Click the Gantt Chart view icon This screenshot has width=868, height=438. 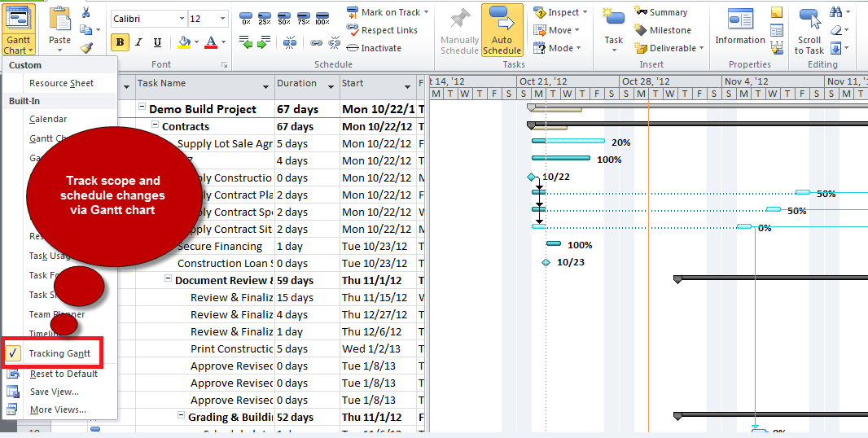click(18, 18)
